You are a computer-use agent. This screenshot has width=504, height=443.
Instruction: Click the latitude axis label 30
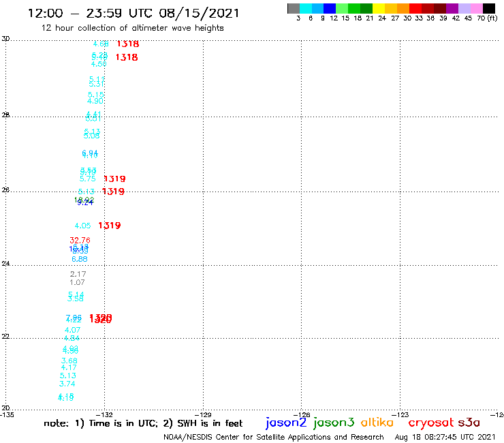[x=5, y=39]
